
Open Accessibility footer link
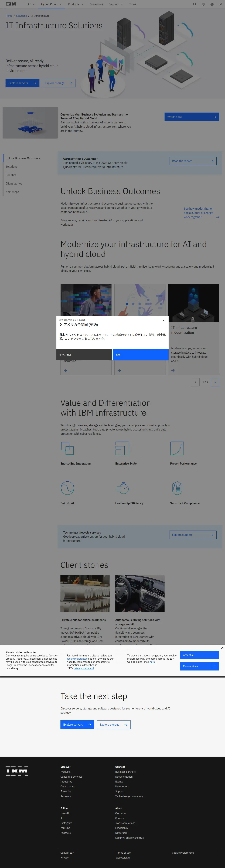click(123, 858)
